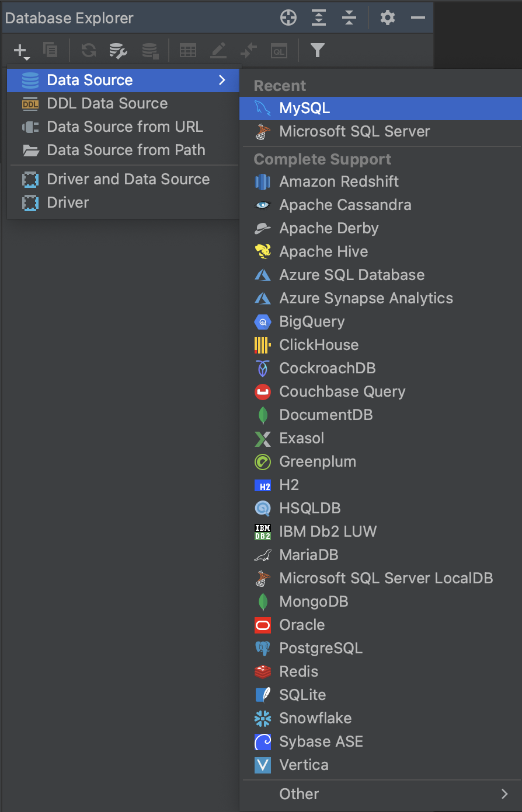Select MariaDB

pyautogui.click(x=381, y=555)
